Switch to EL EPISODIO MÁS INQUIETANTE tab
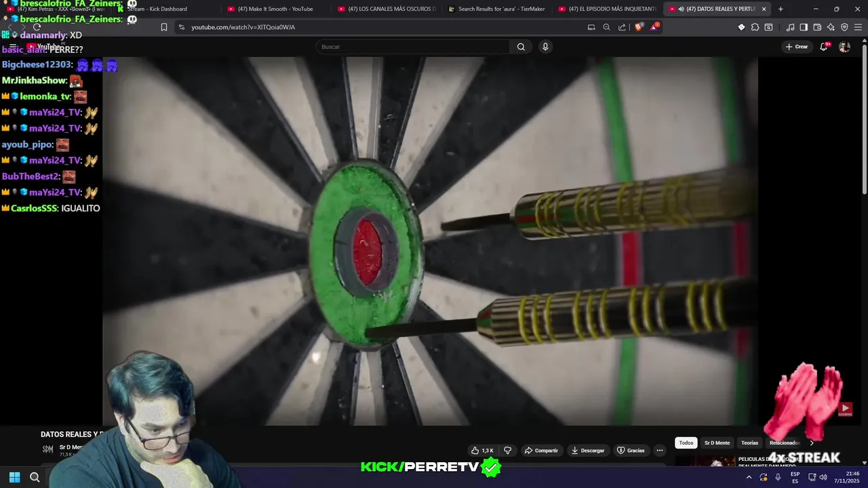Viewport: 868px width, 488px height. tap(607, 9)
